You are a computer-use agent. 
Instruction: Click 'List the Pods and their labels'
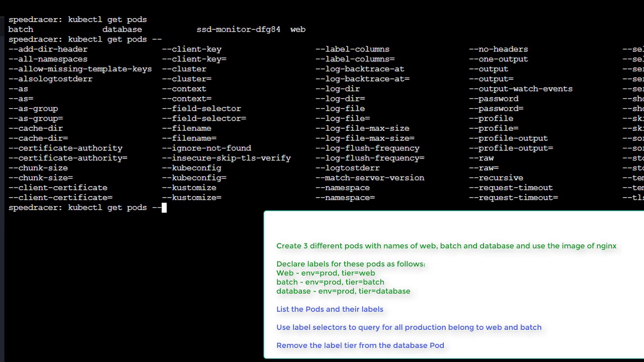(330, 309)
